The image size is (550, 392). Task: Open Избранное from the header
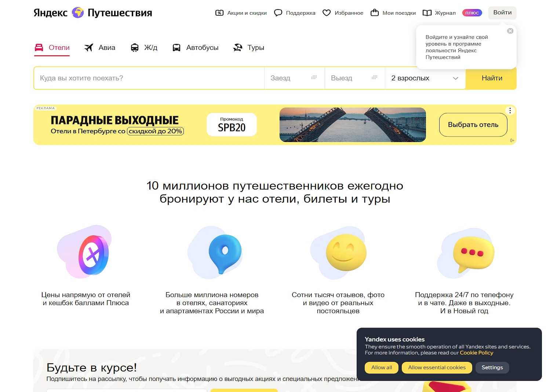point(343,13)
